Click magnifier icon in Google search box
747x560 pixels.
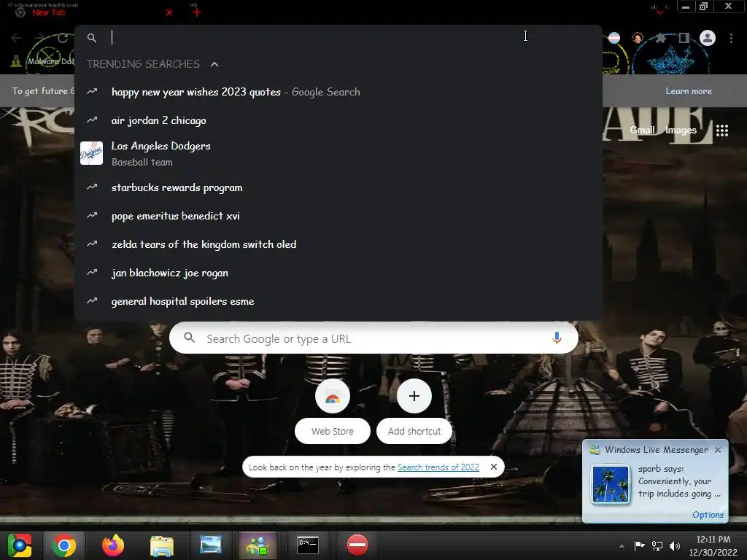click(x=189, y=338)
